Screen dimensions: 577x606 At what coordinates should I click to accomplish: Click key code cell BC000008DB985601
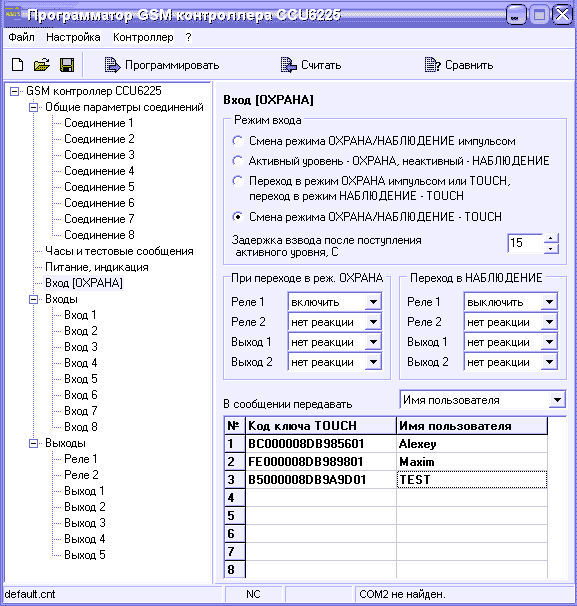(x=321, y=444)
